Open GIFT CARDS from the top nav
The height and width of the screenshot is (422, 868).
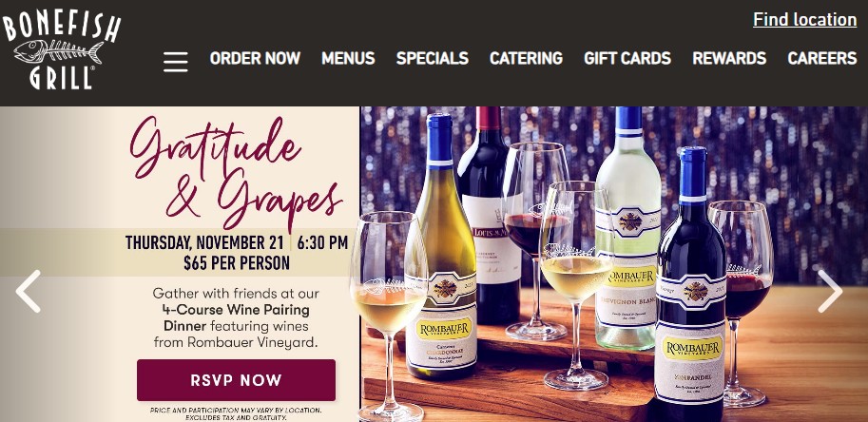627,58
